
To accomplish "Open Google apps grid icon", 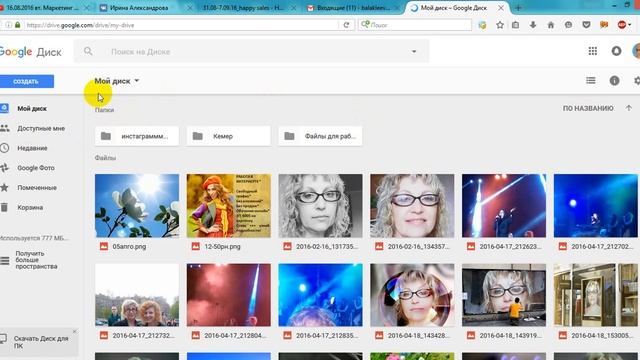I will pos(593,51).
